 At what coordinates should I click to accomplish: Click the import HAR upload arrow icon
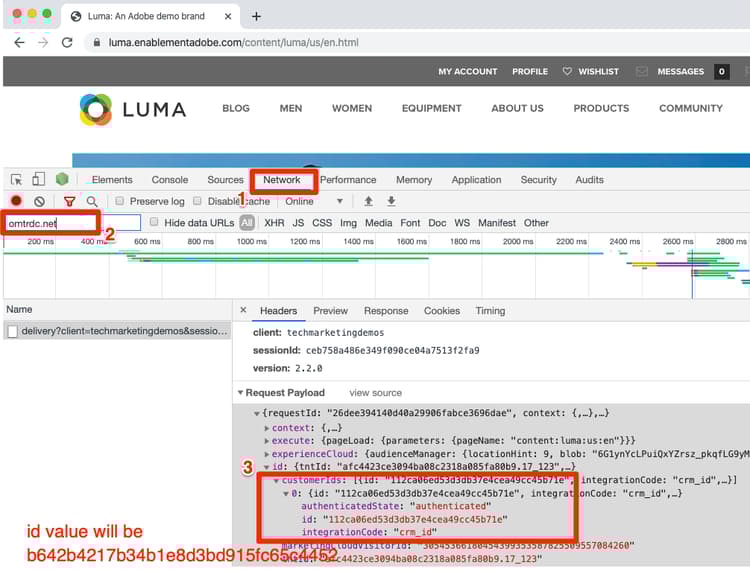[368, 201]
